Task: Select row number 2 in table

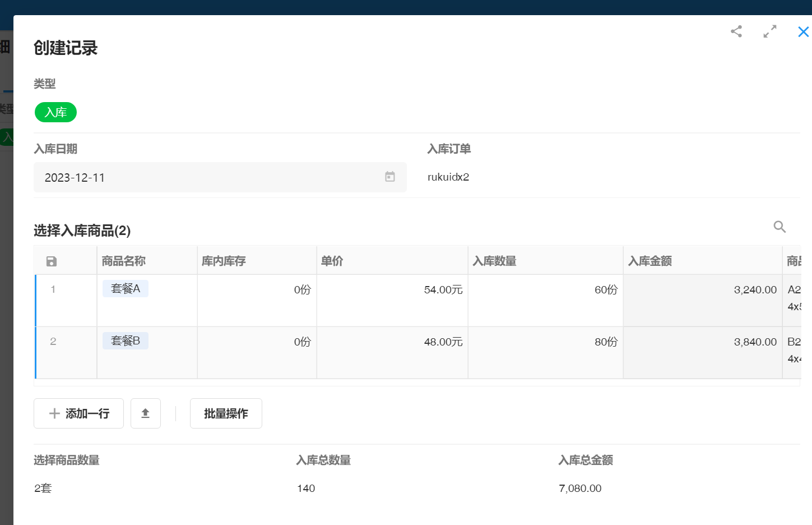Action: 53,342
